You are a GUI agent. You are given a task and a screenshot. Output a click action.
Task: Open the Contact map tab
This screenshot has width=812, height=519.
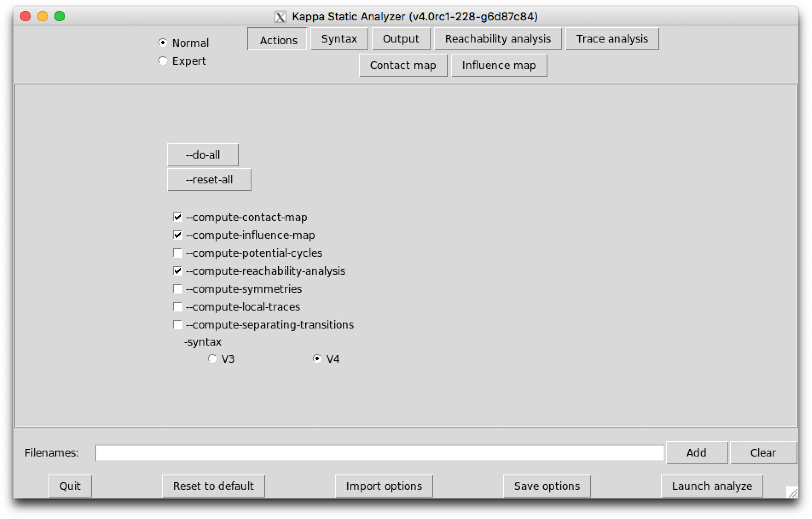point(403,65)
